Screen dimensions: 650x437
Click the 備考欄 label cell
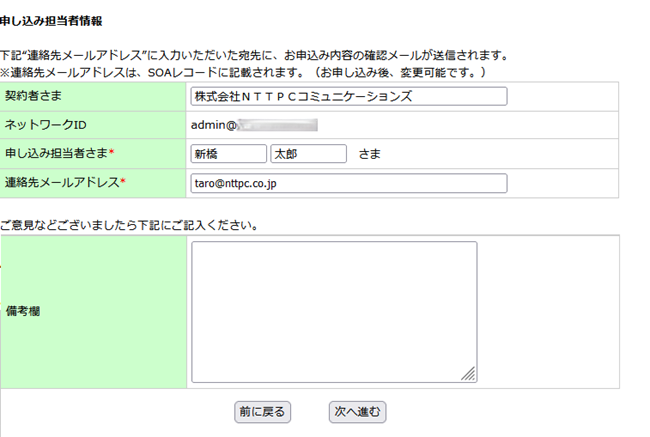(23, 311)
